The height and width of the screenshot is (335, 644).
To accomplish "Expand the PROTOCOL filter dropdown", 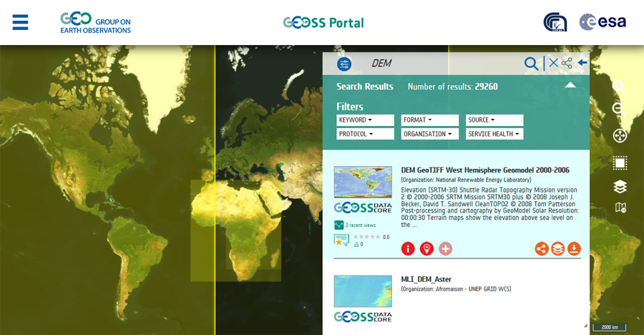I will point(365,134).
